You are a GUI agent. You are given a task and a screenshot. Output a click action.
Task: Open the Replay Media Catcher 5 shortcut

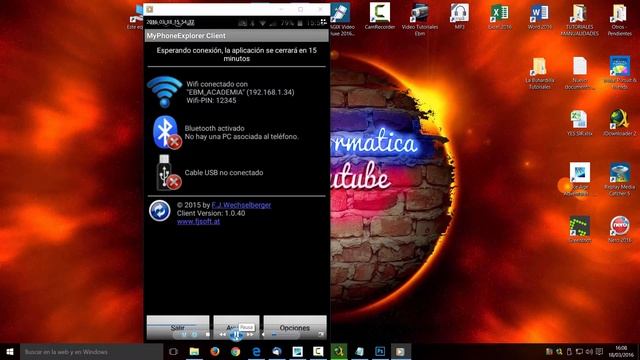pos(619,179)
